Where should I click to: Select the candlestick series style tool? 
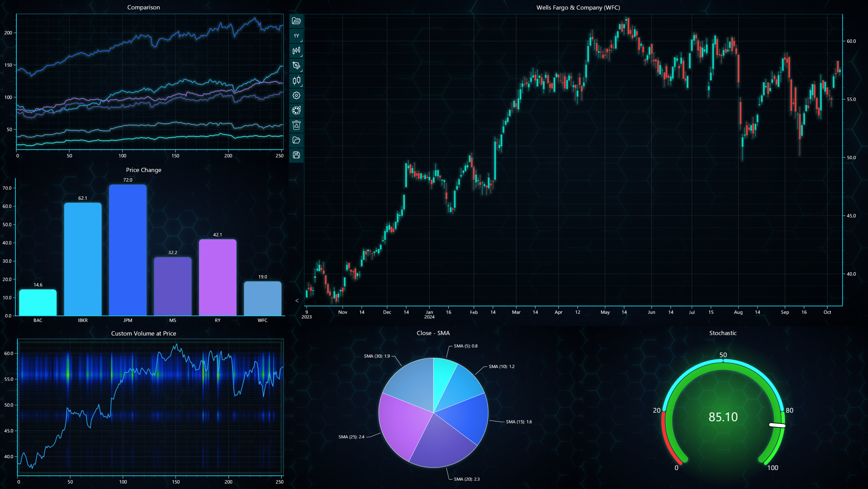(x=296, y=51)
